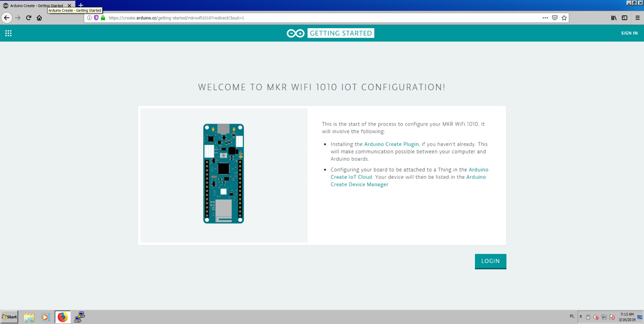Reload the current page
Viewport: 644px width, 324px height.
tap(29, 18)
